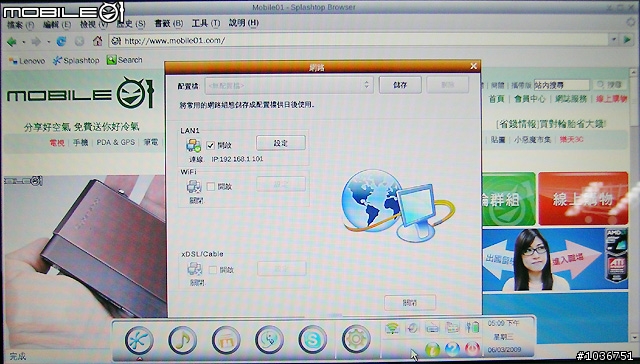Open the green info icon in the dock
This screenshot has height=364, width=640.
click(432, 350)
